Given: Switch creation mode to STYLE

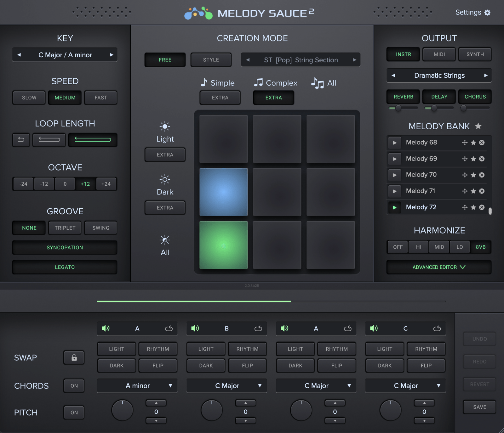Looking at the screenshot, I should tap(211, 60).
